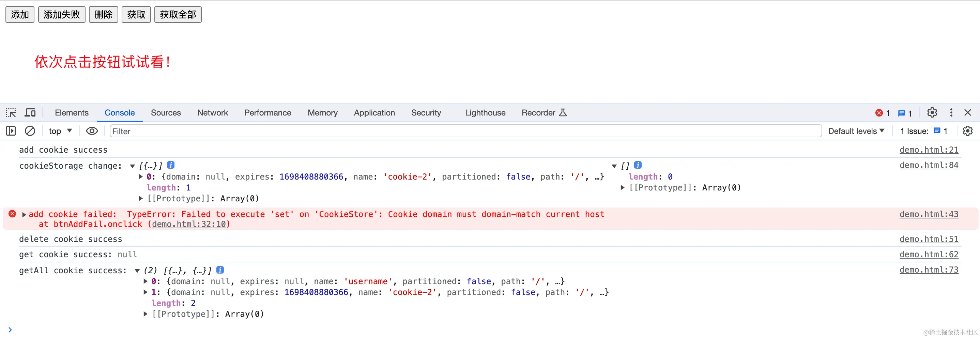Open DevTools settings gear in the tab bar
The image size is (980, 338).
pos(932,112)
